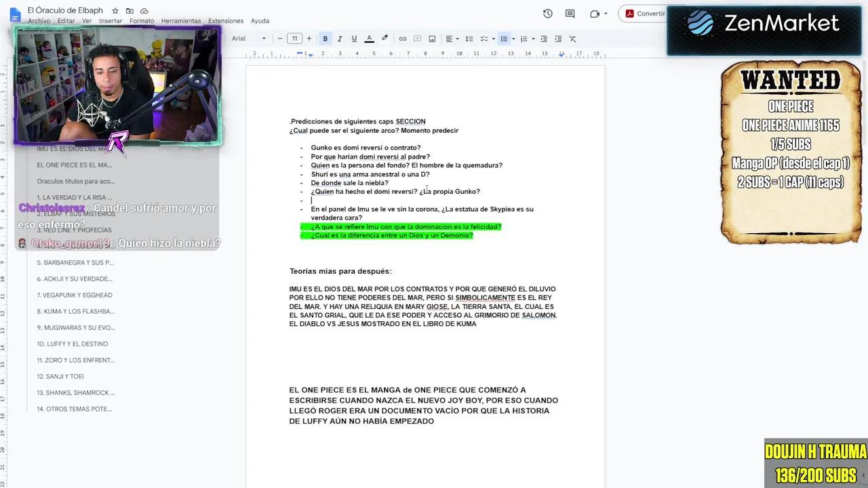Expand the checklist options arrow
This screenshot has height=488, width=868.
pyautogui.click(x=493, y=39)
